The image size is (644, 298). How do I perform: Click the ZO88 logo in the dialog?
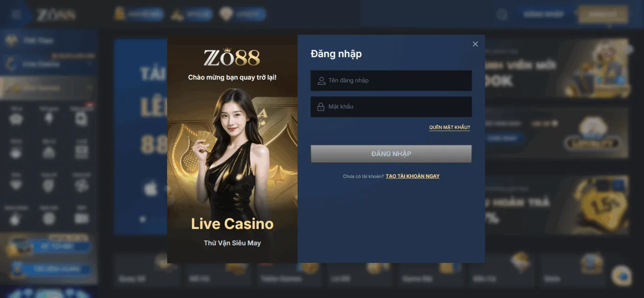tap(232, 58)
